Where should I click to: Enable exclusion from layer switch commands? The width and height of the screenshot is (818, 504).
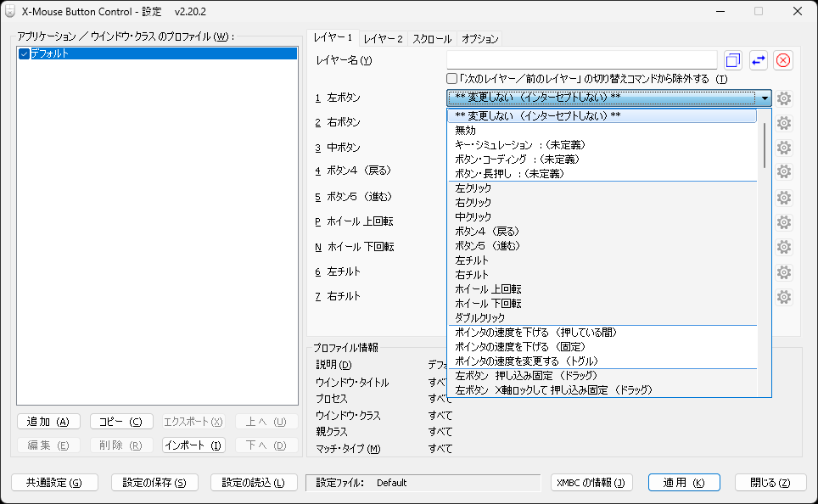[x=451, y=78]
